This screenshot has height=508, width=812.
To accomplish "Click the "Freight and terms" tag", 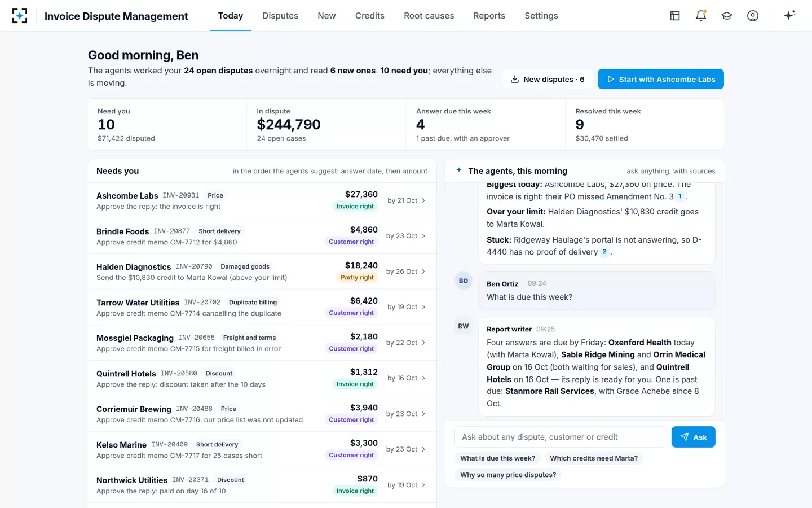I will [249, 338].
